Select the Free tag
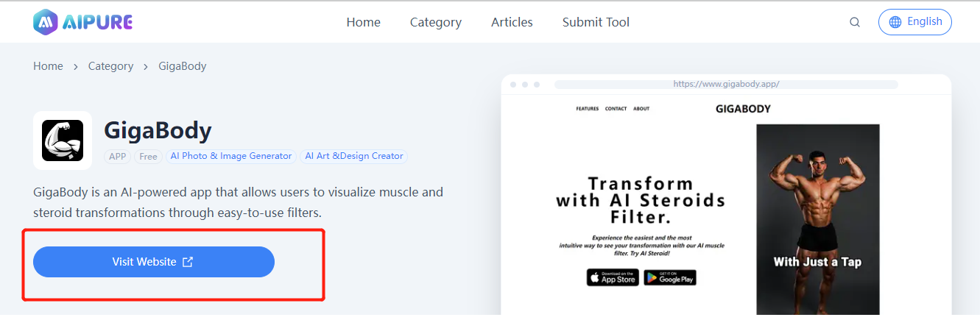The width and height of the screenshot is (980, 320). click(148, 156)
